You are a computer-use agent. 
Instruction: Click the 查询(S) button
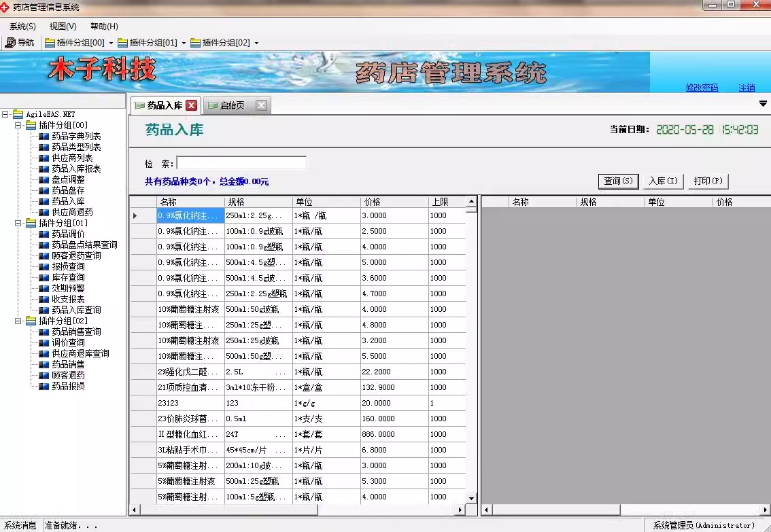click(619, 181)
